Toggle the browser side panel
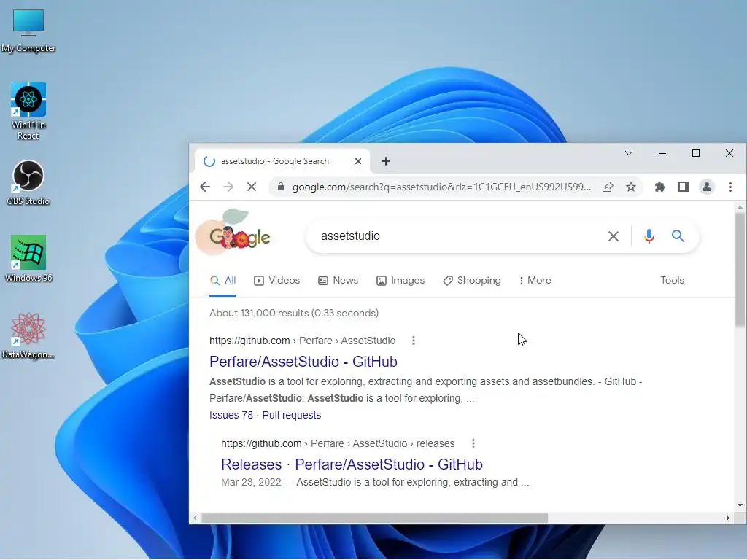 (x=683, y=187)
